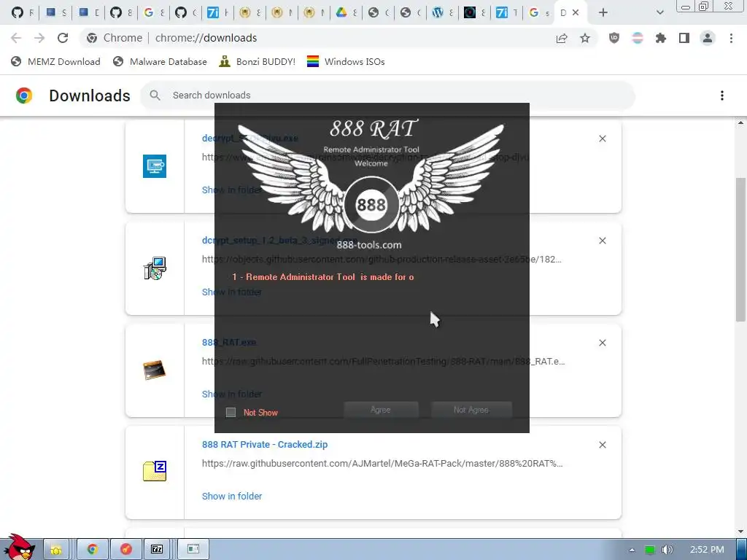The image size is (747, 560).
Task: Show 888 RAT Private zip in folder
Action: click(x=232, y=496)
